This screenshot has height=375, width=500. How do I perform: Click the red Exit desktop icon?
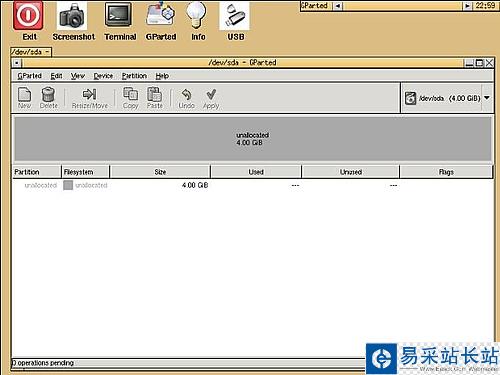tap(28, 16)
